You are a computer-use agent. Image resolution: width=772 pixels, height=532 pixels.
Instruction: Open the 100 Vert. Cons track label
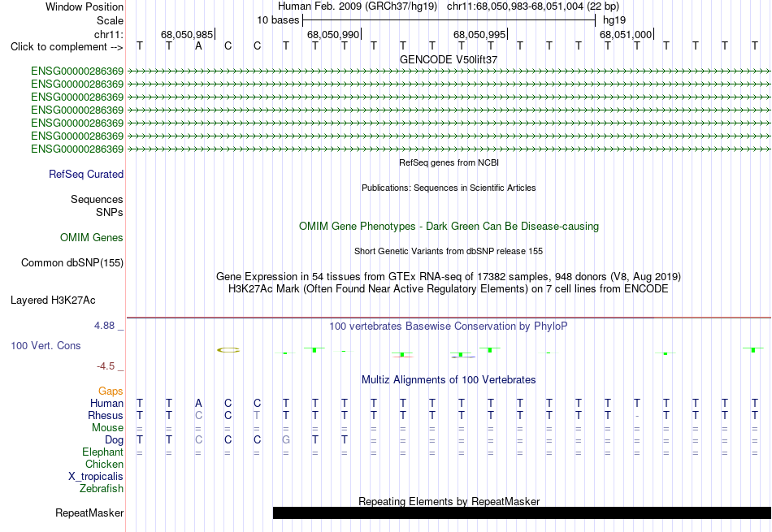coord(46,345)
